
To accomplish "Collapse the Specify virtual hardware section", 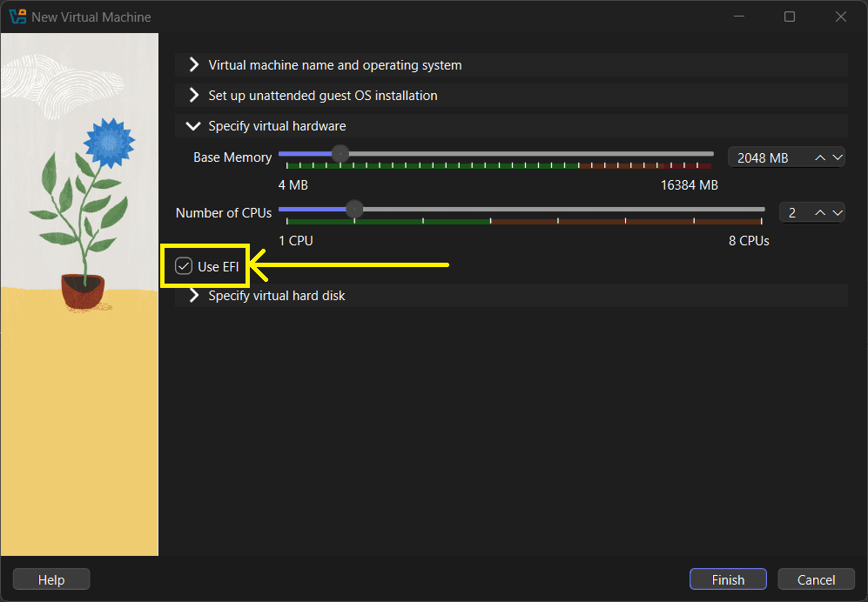I will [x=277, y=126].
